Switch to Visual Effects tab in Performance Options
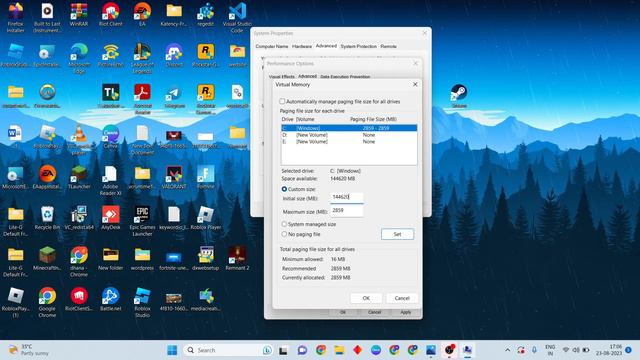The height and width of the screenshot is (360, 640). 282,77
